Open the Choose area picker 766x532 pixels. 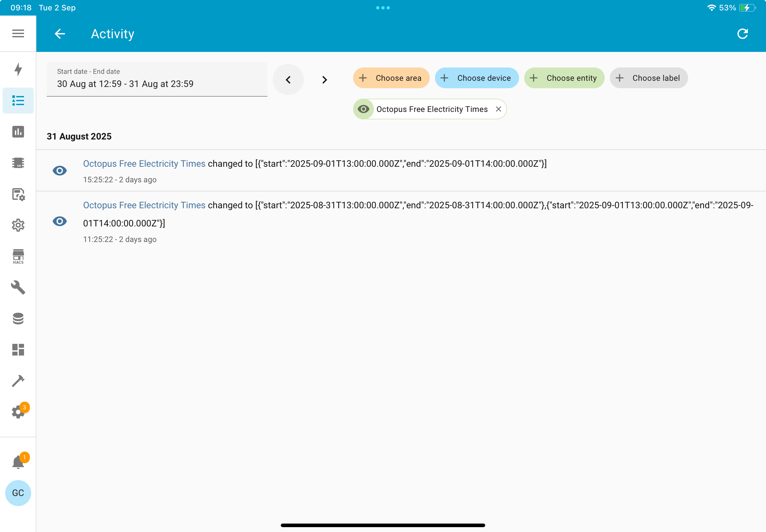(391, 78)
